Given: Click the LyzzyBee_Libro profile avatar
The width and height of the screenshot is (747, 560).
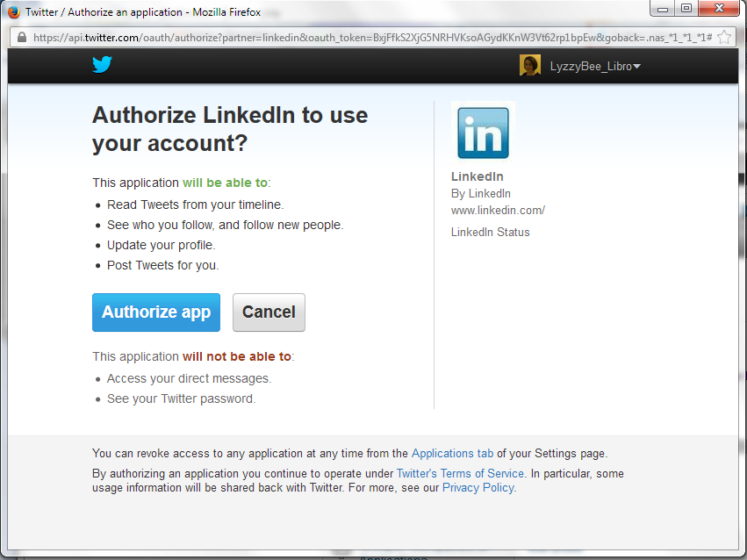Looking at the screenshot, I should pos(529,66).
